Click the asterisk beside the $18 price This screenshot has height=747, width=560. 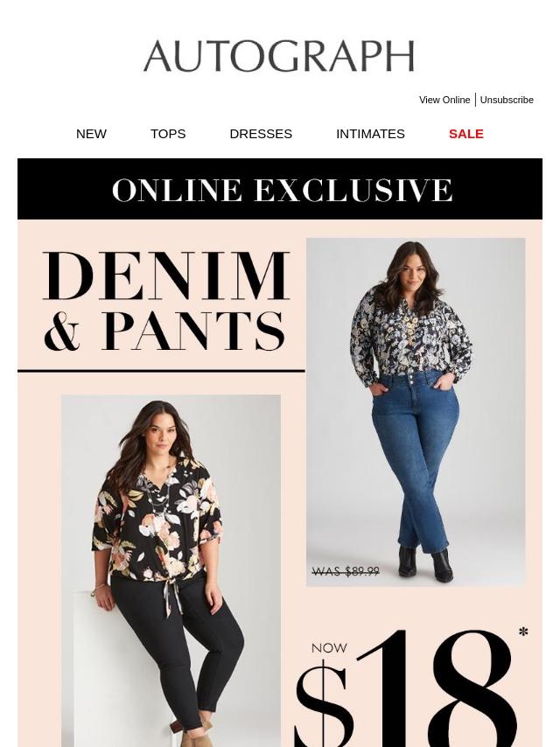coord(523,632)
